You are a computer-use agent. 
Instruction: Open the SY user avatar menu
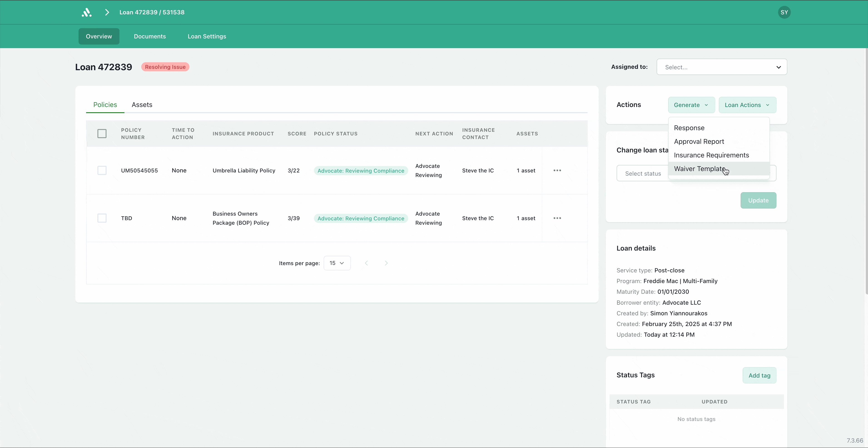tap(784, 12)
